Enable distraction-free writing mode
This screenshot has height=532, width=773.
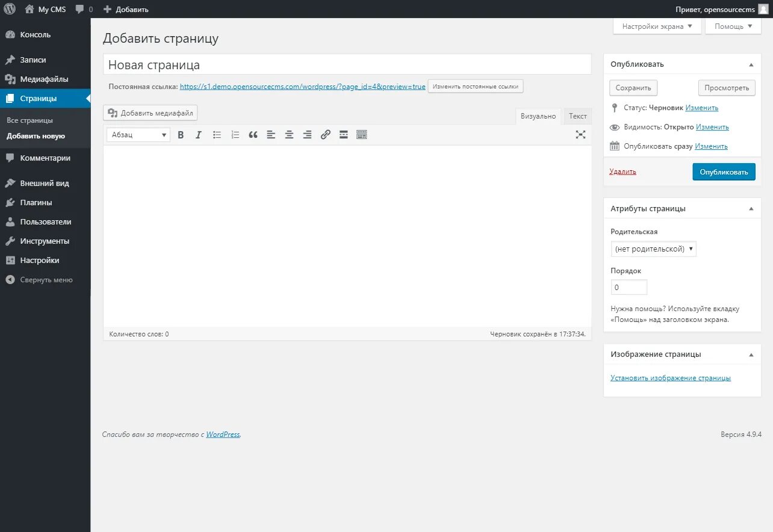(580, 135)
